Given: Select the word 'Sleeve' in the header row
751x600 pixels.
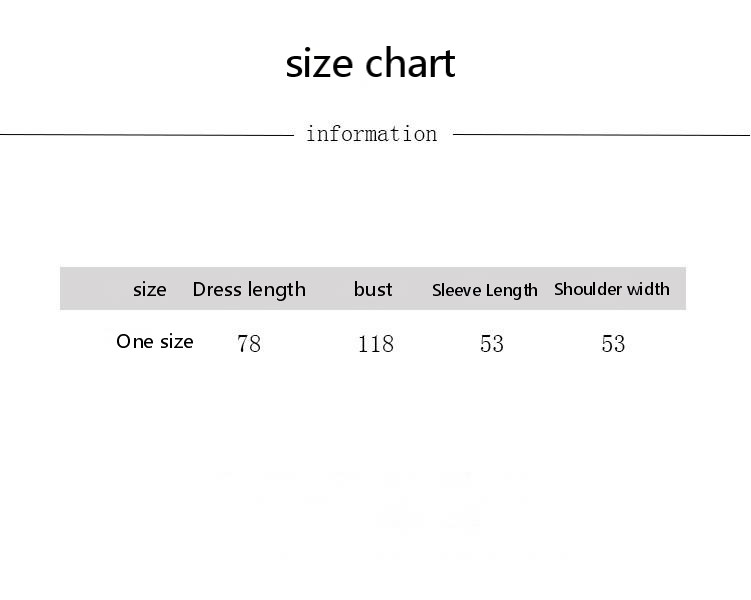Looking at the screenshot, I should [x=457, y=291].
